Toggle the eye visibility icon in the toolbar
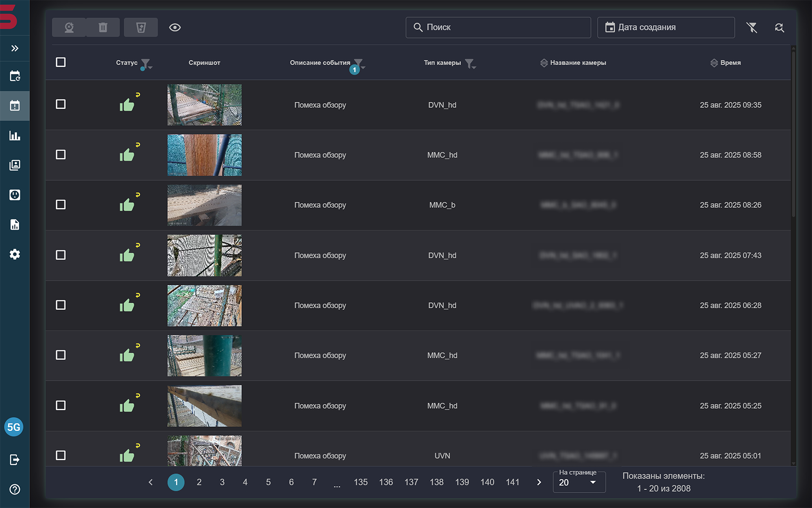 click(175, 28)
